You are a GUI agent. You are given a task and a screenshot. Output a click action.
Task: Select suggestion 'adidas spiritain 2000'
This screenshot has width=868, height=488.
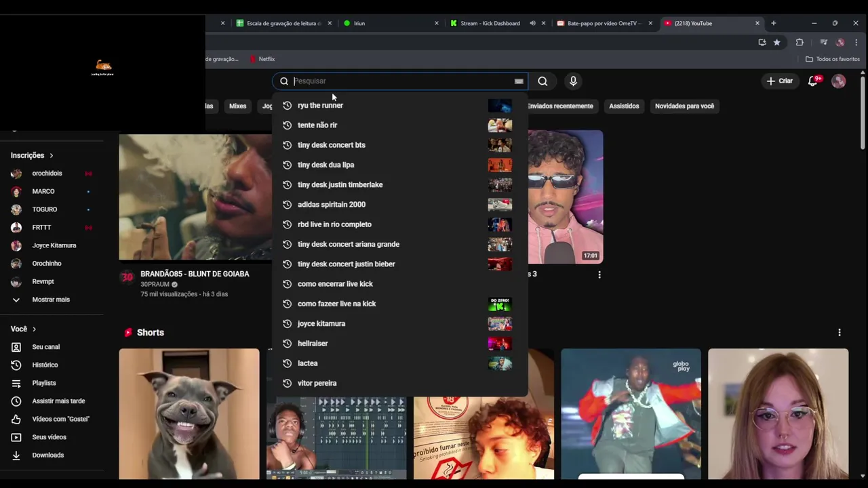(400, 205)
